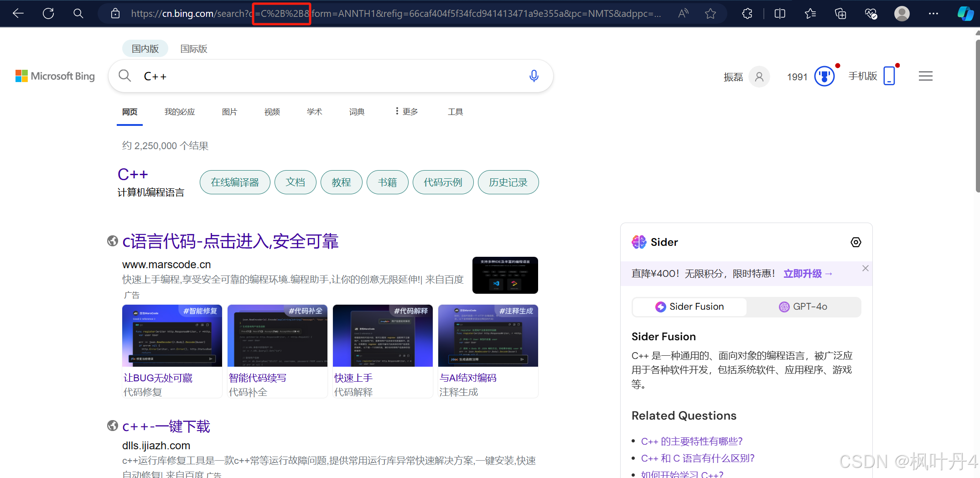The image size is (980, 478).
Task: Open the browser profile avatar
Action: point(902,14)
